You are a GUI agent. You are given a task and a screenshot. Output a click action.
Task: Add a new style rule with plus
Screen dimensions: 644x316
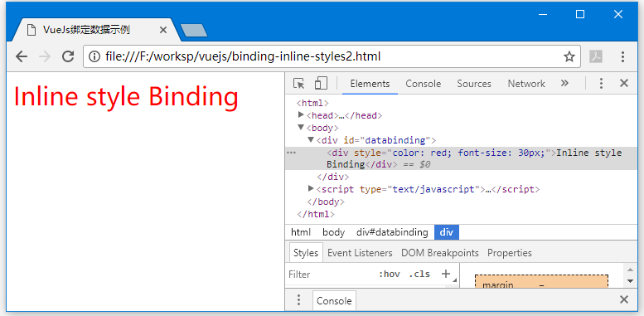pos(446,274)
